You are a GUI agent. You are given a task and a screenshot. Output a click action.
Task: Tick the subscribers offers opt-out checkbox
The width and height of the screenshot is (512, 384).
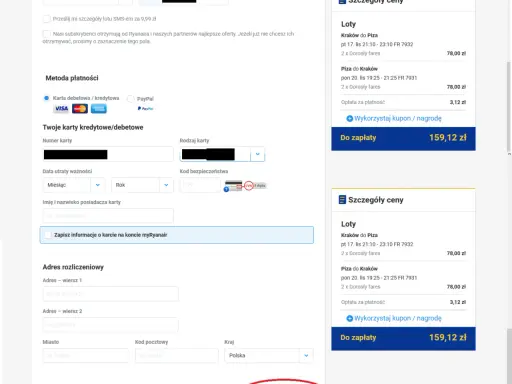(x=47, y=34)
